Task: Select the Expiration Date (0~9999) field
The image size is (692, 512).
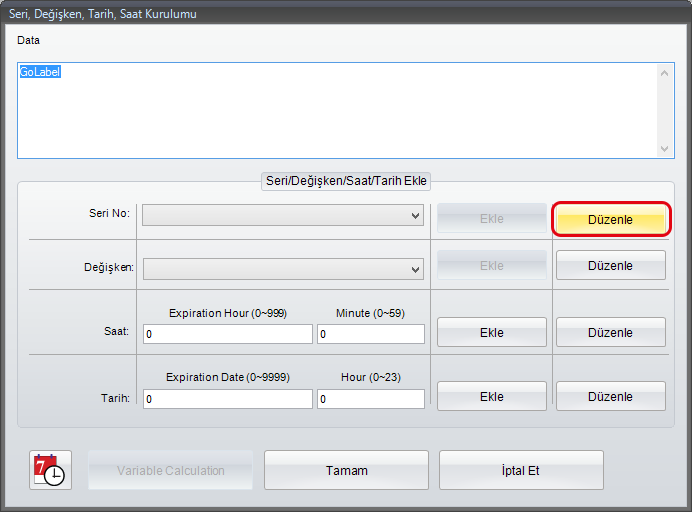Action: [x=228, y=399]
